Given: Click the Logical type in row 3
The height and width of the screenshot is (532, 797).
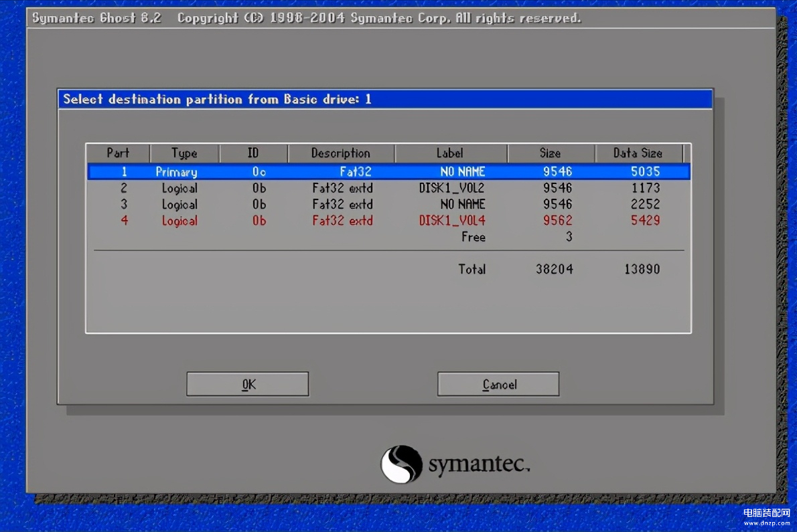Looking at the screenshot, I should tap(179, 205).
